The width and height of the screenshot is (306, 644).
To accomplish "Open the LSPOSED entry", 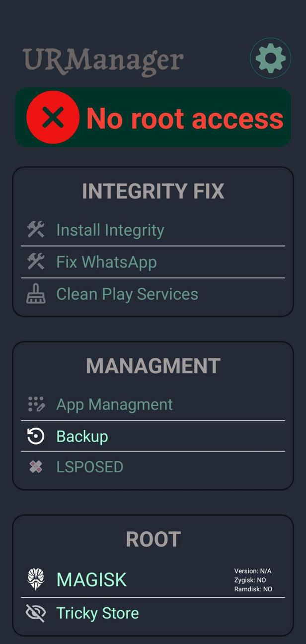I will pyautogui.click(x=89, y=466).
